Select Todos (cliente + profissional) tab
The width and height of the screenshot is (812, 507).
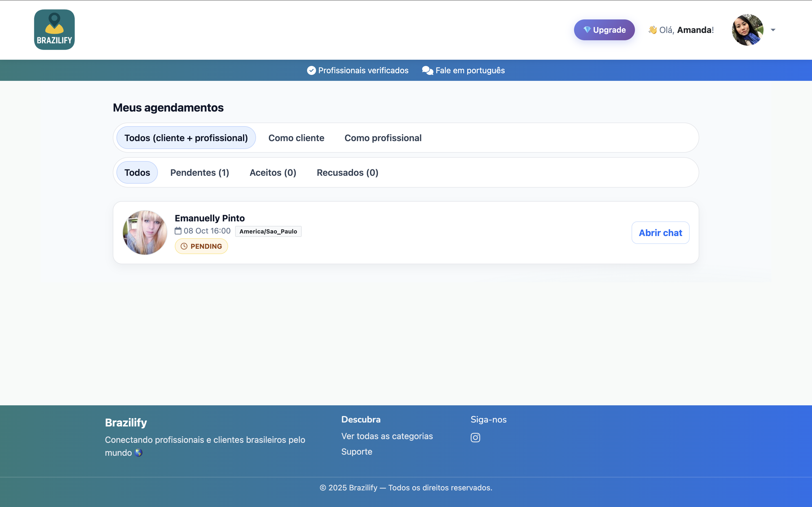coord(186,138)
